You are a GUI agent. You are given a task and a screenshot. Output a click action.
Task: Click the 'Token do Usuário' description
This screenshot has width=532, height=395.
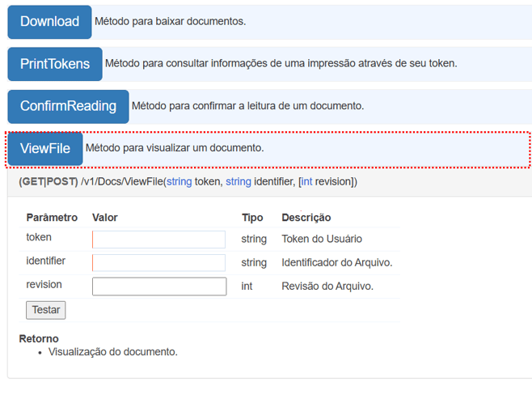[322, 240]
